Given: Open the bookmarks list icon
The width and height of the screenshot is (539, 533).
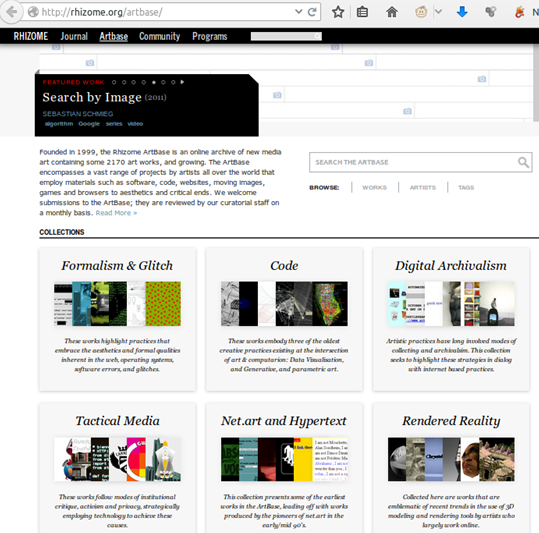Looking at the screenshot, I should [362, 12].
